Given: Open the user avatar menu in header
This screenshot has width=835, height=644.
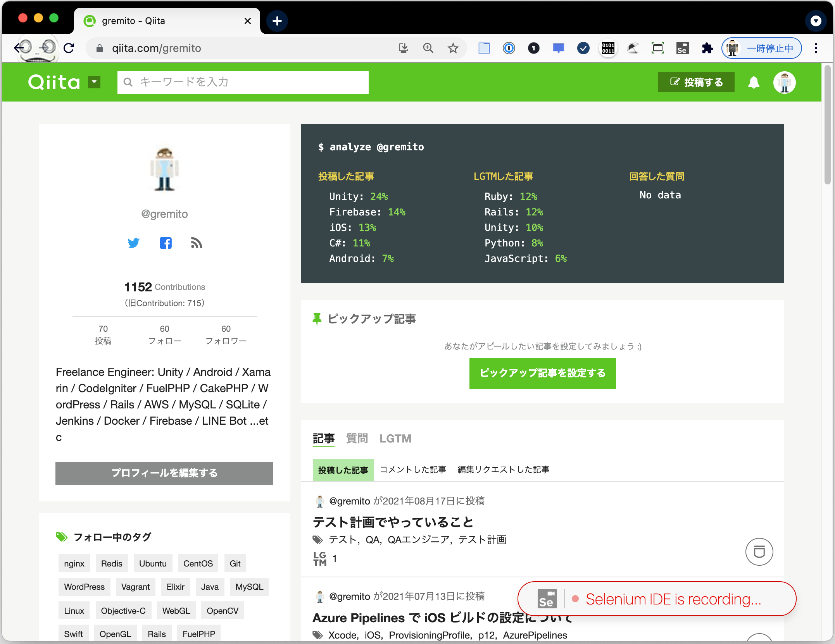Looking at the screenshot, I should coord(784,82).
